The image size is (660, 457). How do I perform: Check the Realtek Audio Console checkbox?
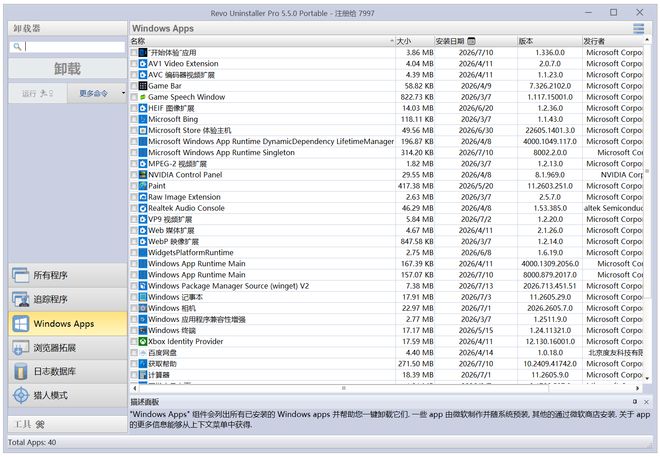(134, 208)
